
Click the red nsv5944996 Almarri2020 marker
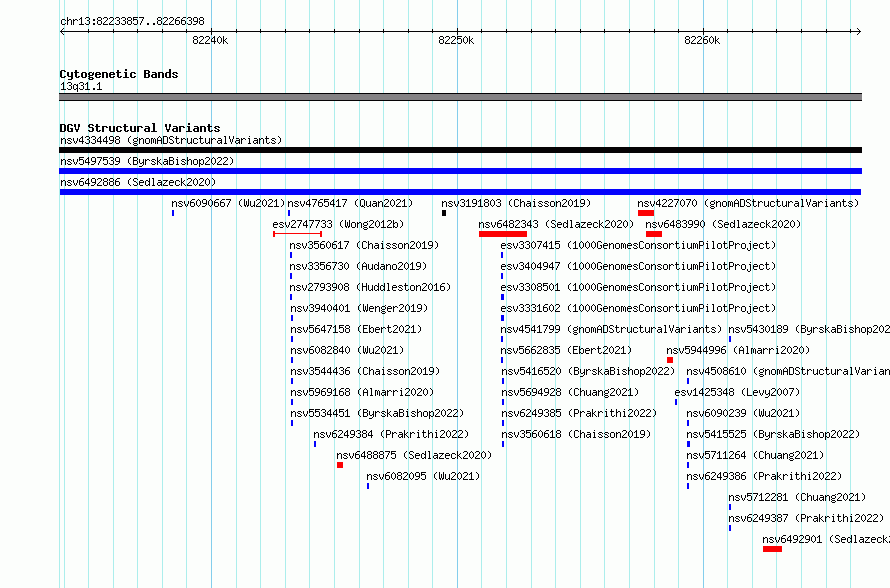pos(670,360)
